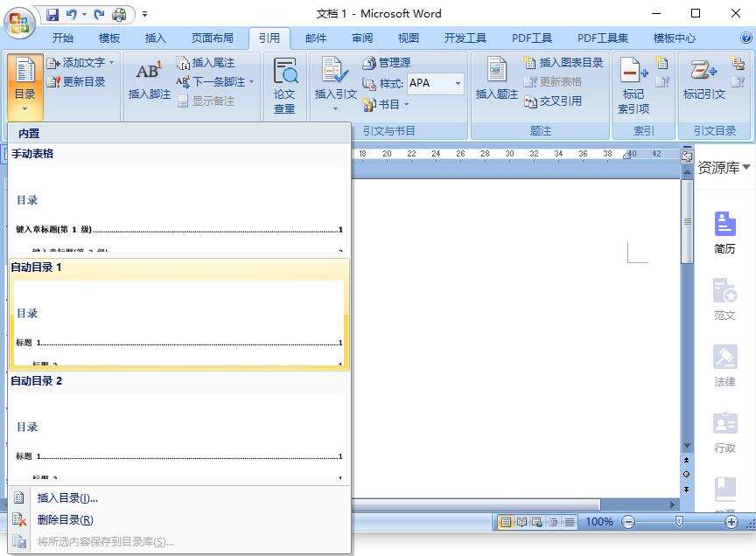Viewport: 756px width, 556px height.
Task: Click 插入尾注 to add endnote
Action: coord(206,63)
